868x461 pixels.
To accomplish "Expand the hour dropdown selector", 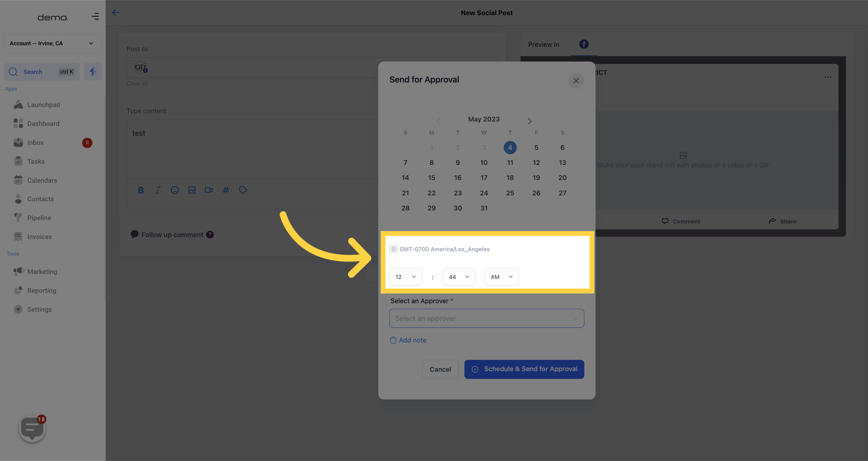I will tap(405, 276).
